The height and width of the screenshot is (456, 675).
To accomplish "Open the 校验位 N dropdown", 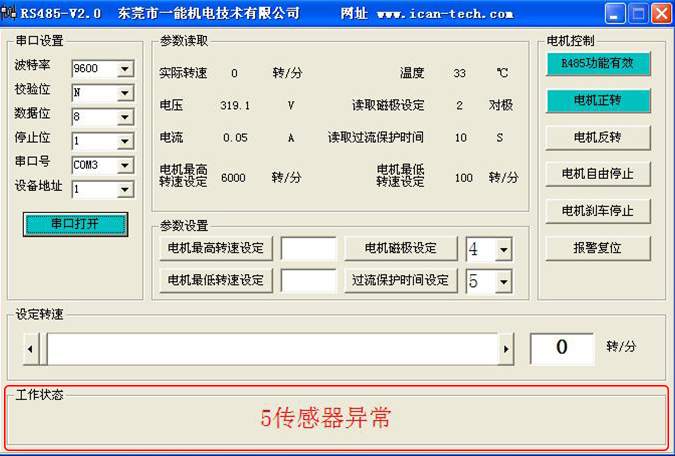I will [x=125, y=93].
